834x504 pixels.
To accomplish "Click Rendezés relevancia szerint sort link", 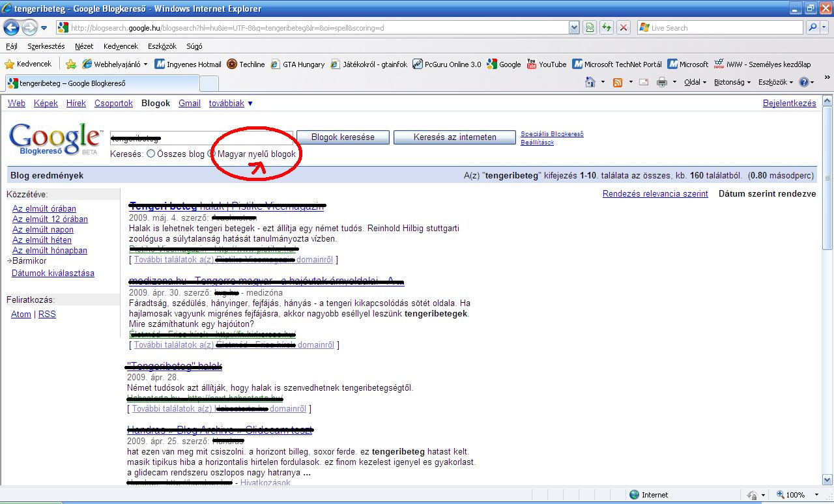I will pos(655,194).
